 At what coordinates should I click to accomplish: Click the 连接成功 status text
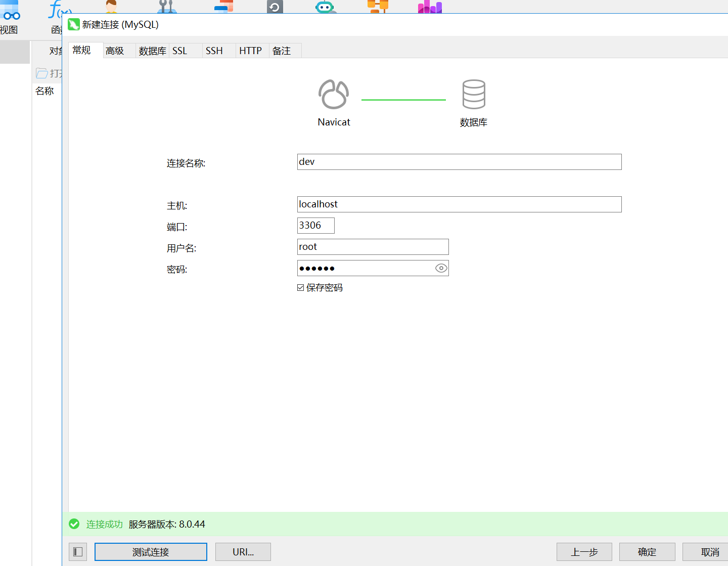tap(105, 524)
